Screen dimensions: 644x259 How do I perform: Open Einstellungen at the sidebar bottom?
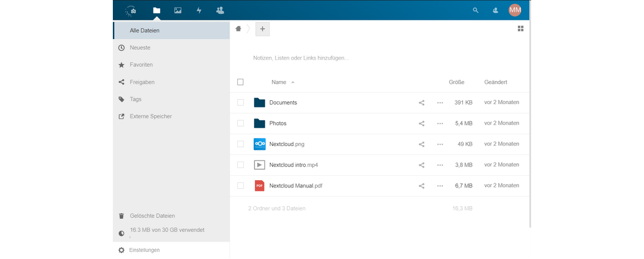(x=144, y=250)
